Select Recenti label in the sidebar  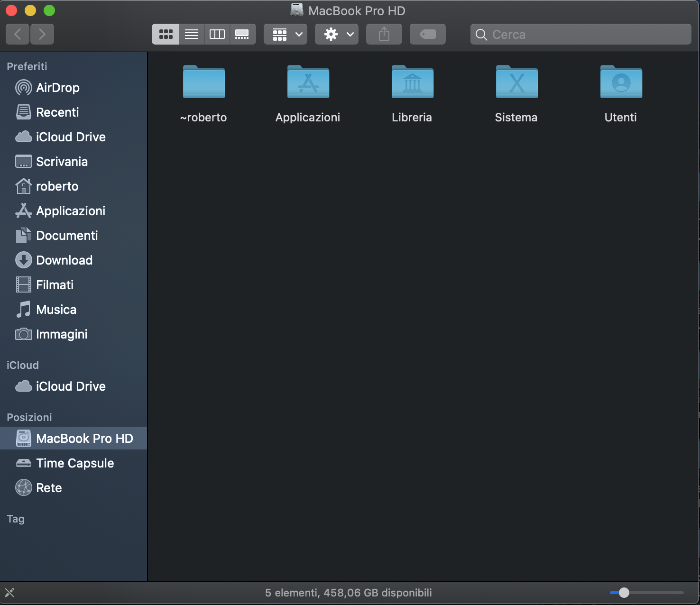click(57, 112)
